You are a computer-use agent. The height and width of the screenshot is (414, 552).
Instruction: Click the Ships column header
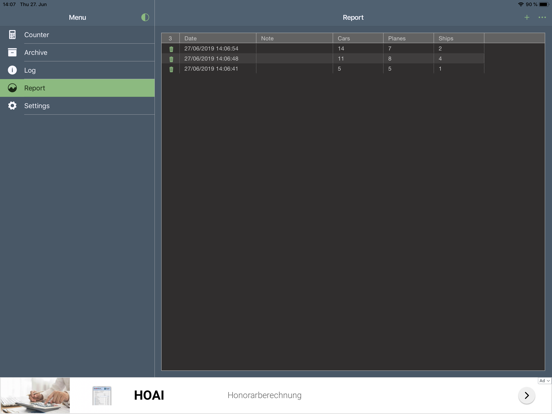(x=459, y=38)
